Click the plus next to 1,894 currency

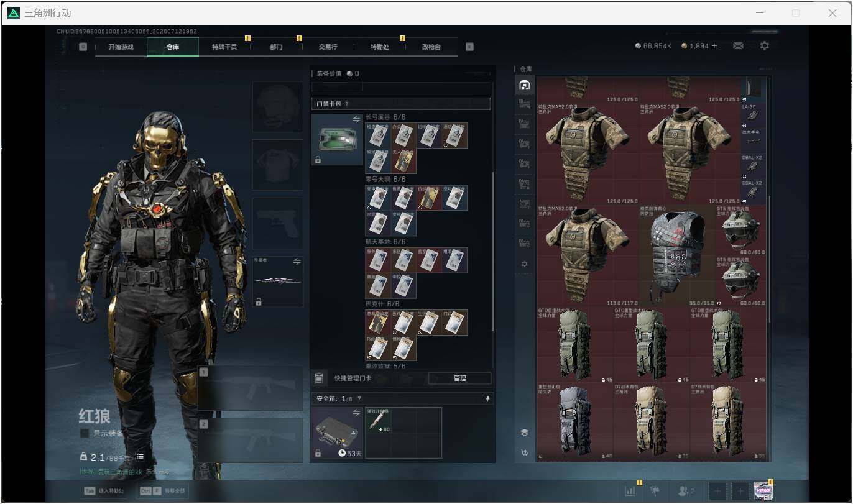pos(714,46)
